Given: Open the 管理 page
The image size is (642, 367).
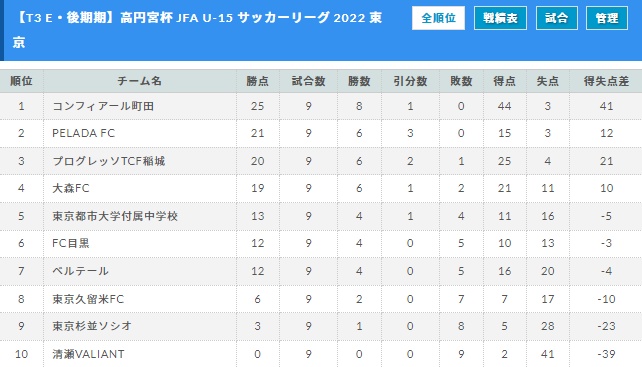Looking at the screenshot, I should click(x=606, y=18).
